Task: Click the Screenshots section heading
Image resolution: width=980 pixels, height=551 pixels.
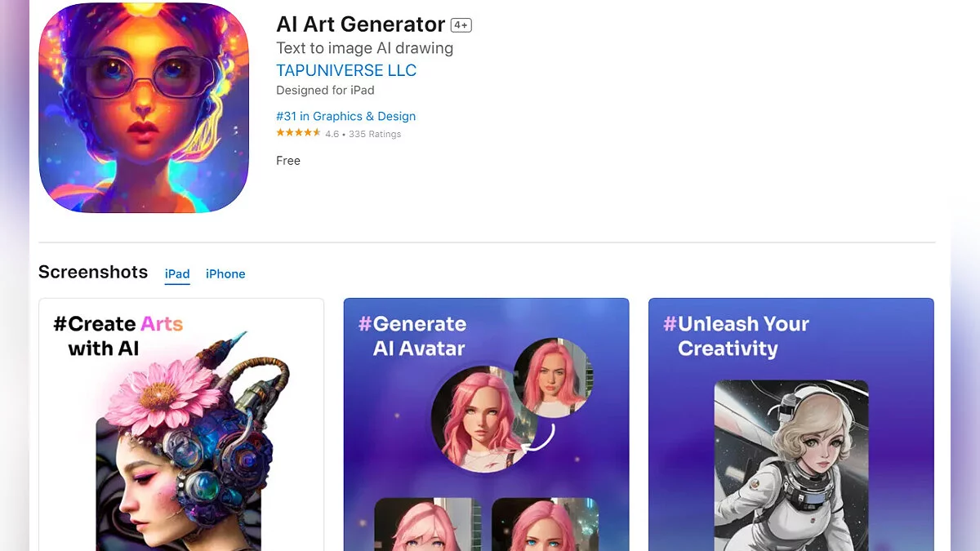Action: point(93,273)
